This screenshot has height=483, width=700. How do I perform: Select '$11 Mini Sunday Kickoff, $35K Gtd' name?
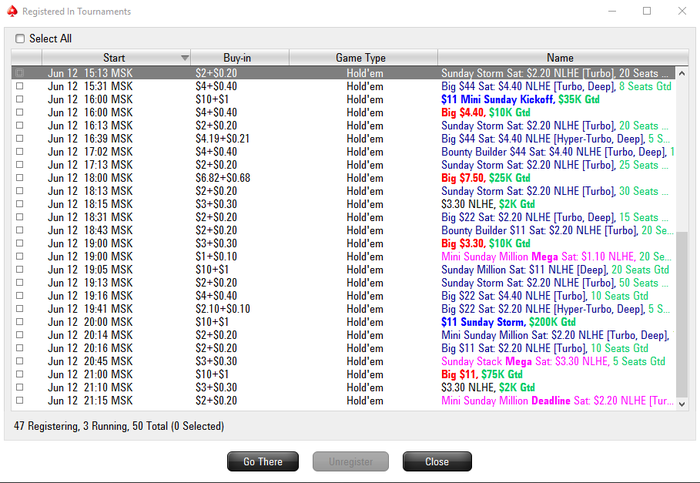520,99
